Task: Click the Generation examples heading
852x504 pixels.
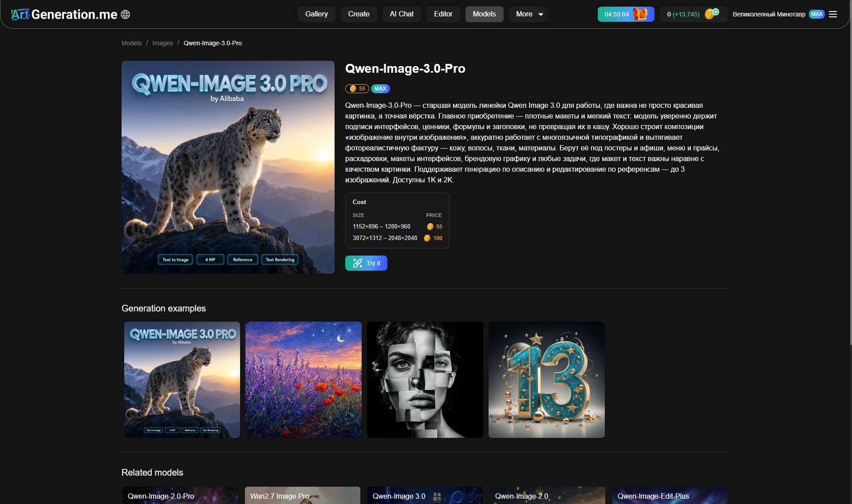Action: pyautogui.click(x=164, y=308)
